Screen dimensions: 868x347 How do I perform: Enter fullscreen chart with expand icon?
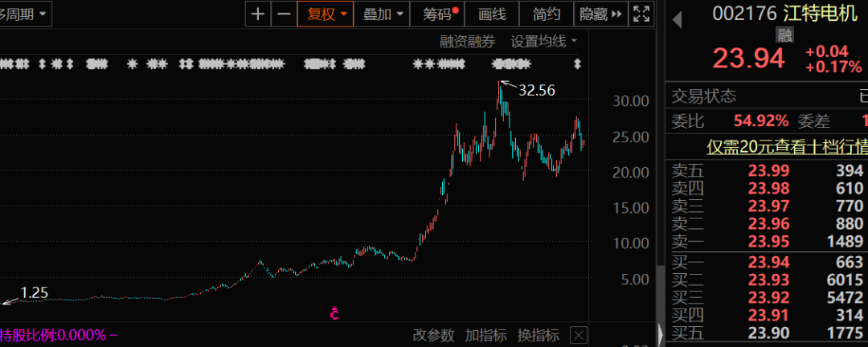641,14
